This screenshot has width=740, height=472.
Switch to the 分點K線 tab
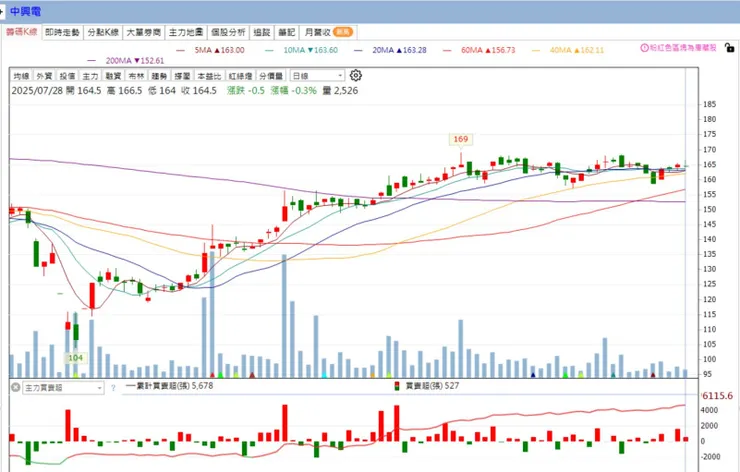[x=103, y=32]
